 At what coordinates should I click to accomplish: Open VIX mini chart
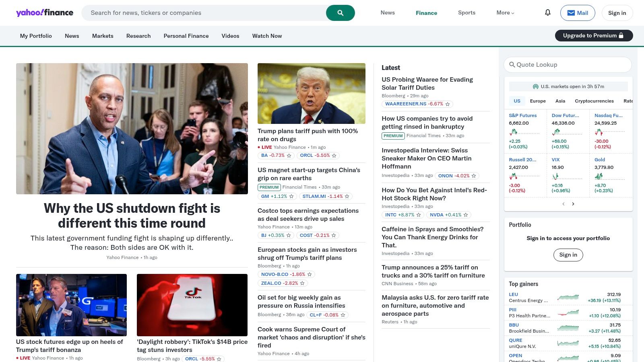[x=567, y=176]
